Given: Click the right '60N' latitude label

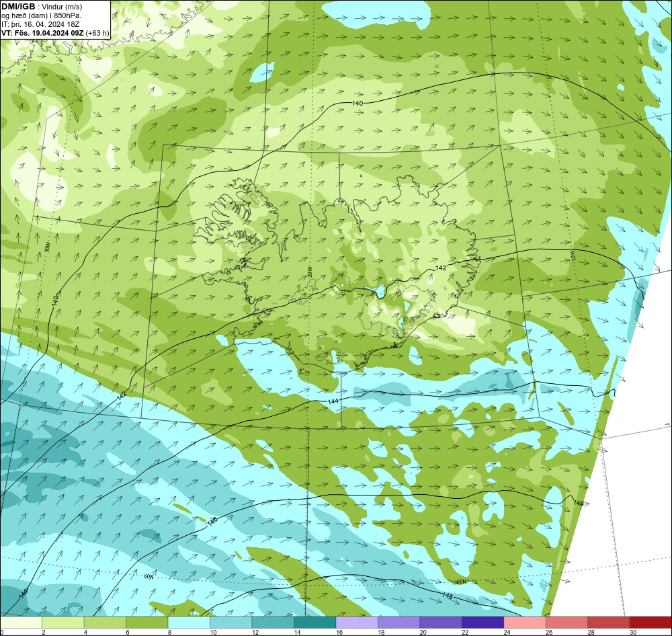Looking at the screenshot, I should (x=461, y=582).
